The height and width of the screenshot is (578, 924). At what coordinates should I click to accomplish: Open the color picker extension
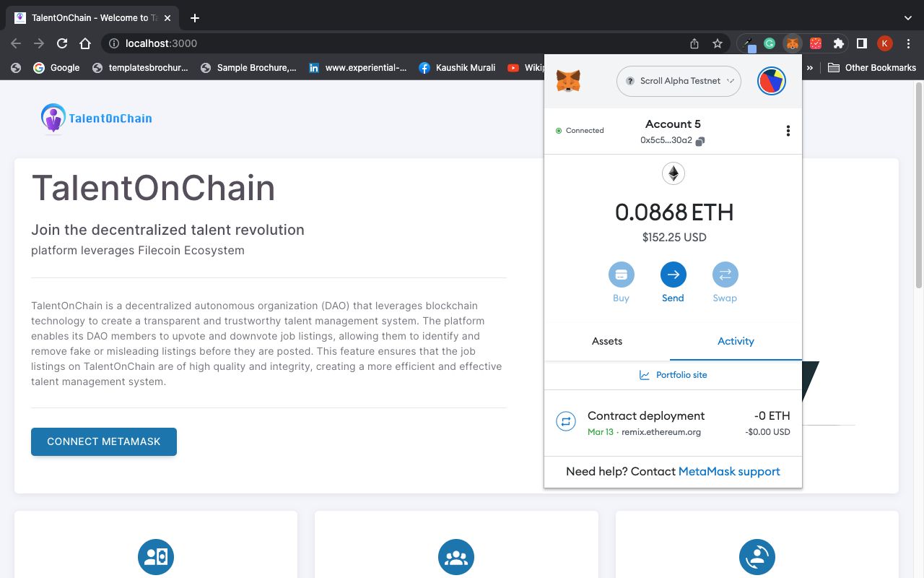749,44
